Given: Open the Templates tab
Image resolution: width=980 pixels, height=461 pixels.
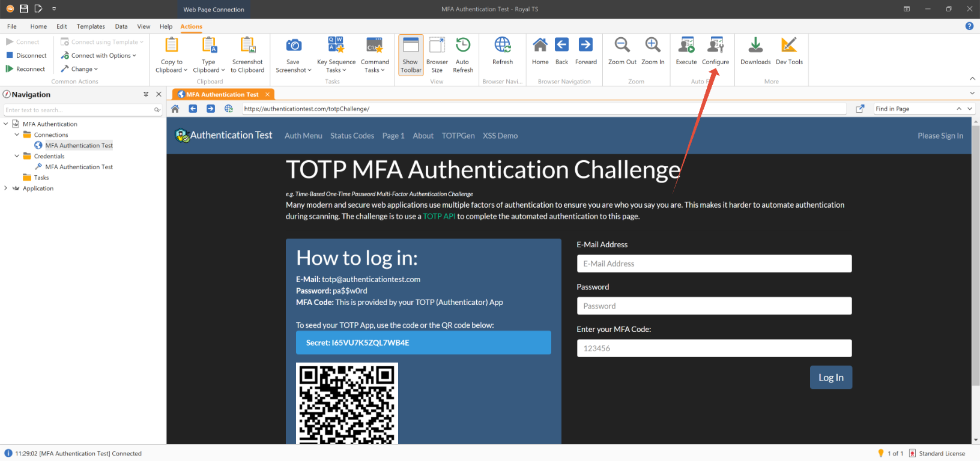Looking at the screenshot, I should (x=91, y=26).
